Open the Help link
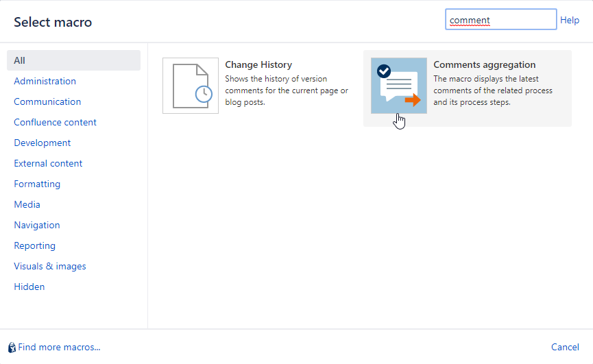Image resolution: width=593 pixels, height=364 pixels. (x=570, y=21)
